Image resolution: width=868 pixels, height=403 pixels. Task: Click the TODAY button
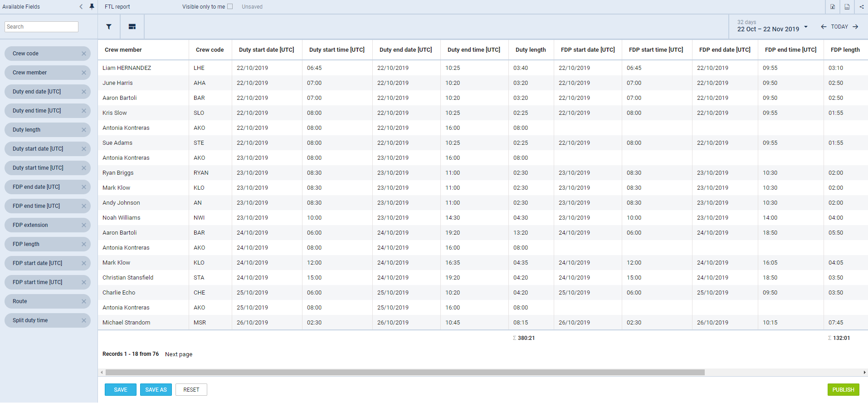839,27
